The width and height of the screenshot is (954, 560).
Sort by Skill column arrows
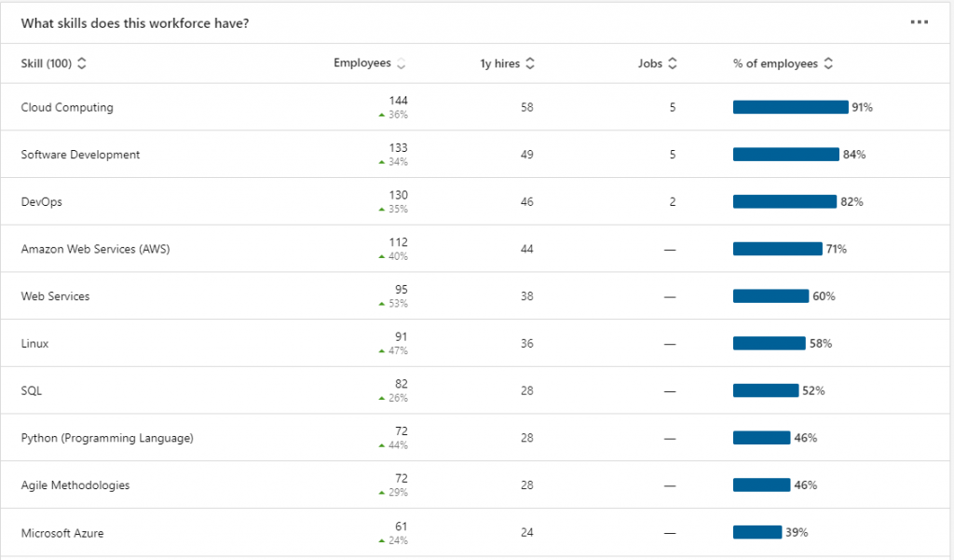[82, 63]
